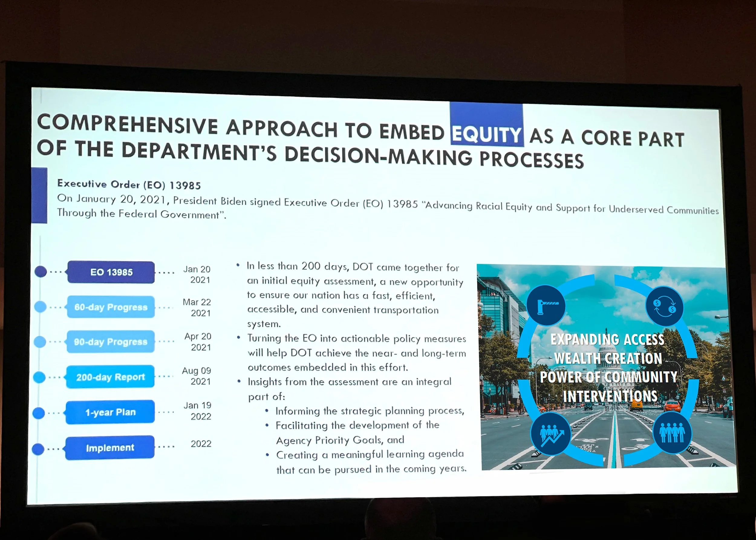Click the dark blue bar beside Executive Order
756x540 pixels.
point(39,195)
